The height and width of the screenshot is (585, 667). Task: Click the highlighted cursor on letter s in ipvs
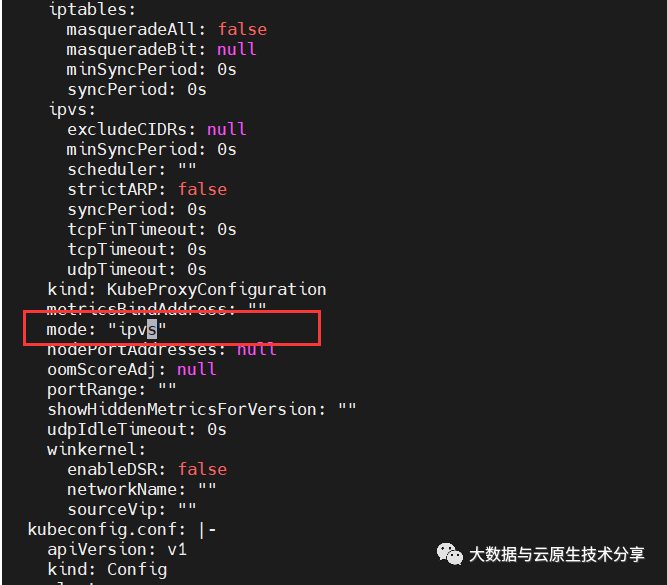click(x=152, y=329)
